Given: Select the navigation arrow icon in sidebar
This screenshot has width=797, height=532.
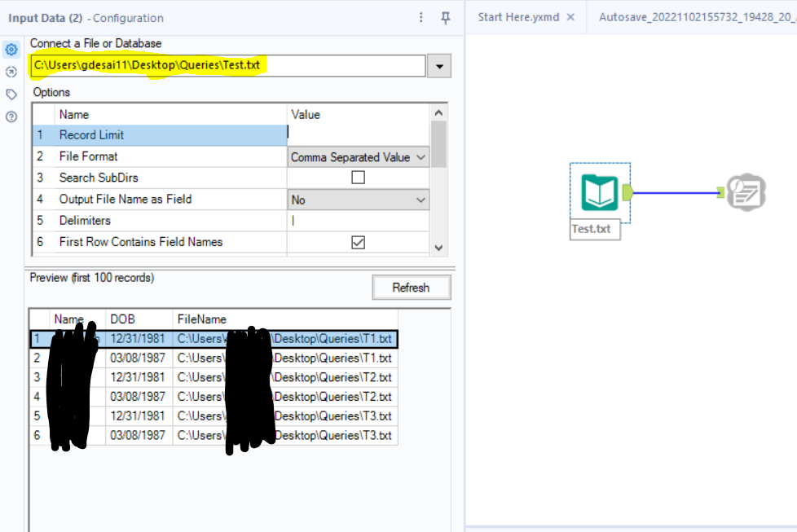Looking at the screenshot, I should [11, 72].
